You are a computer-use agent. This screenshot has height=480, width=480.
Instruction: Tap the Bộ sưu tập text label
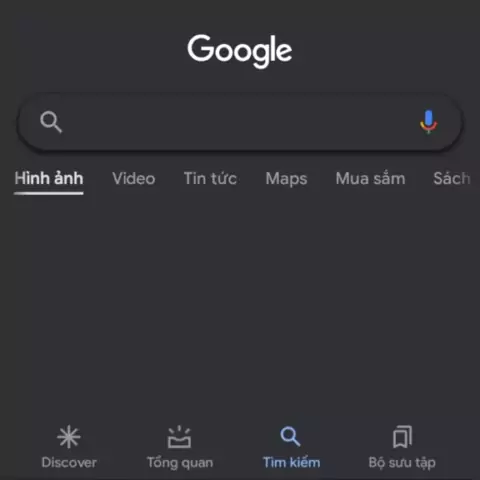pos(402,463)
